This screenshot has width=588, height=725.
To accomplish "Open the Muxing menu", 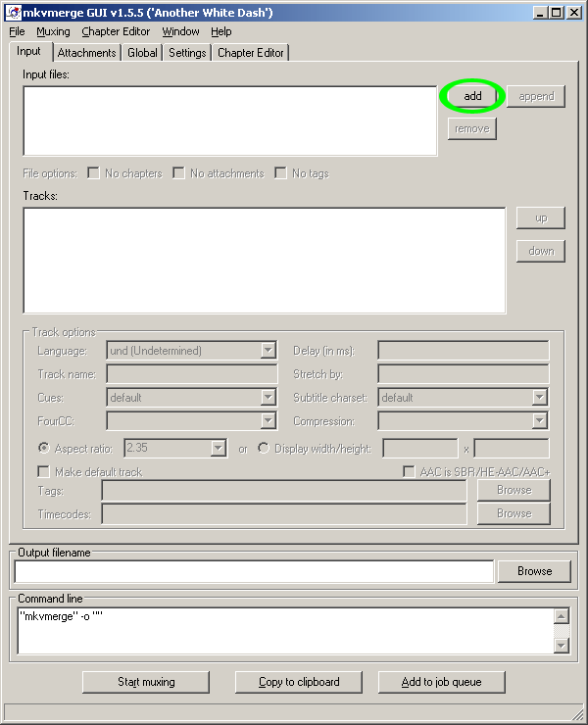I will pos(53,32).
